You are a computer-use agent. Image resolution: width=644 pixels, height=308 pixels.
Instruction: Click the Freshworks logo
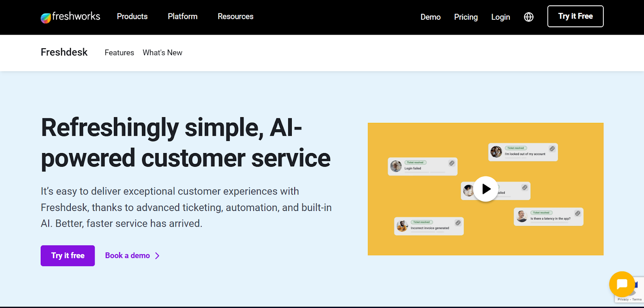pos(70,17)
